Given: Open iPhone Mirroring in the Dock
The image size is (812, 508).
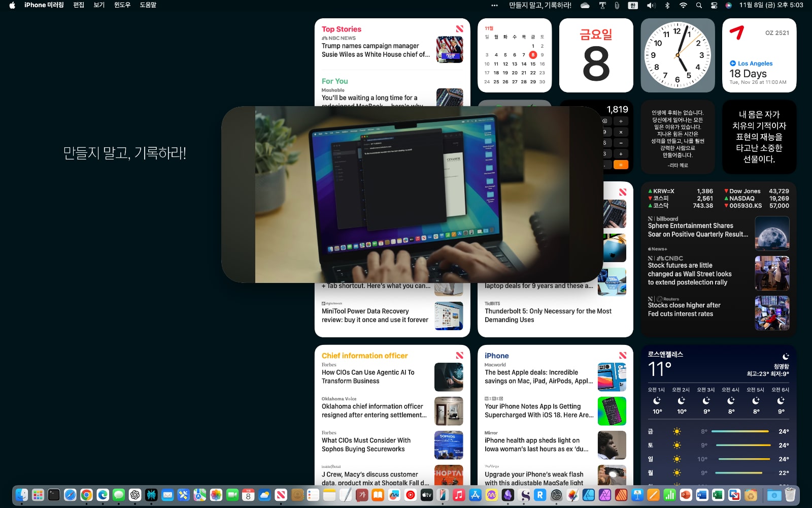Looking at the screenshot, I should [x=443, y=495].
